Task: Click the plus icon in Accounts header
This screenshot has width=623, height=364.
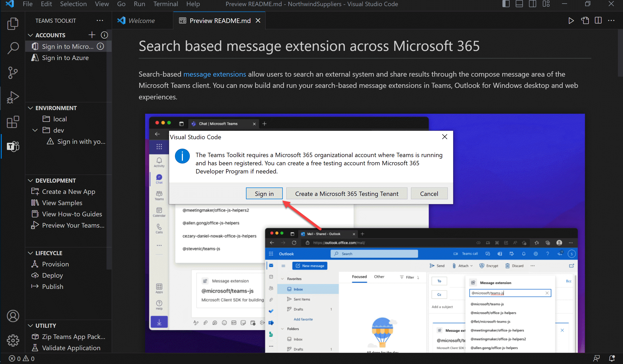Action: point(92,35)
